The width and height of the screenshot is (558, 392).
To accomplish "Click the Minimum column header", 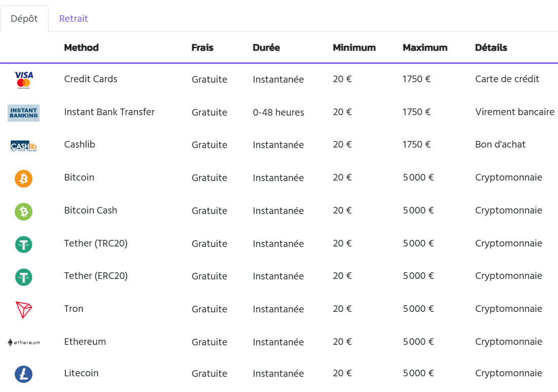I will pyautogui.click(x=354, y=47).
